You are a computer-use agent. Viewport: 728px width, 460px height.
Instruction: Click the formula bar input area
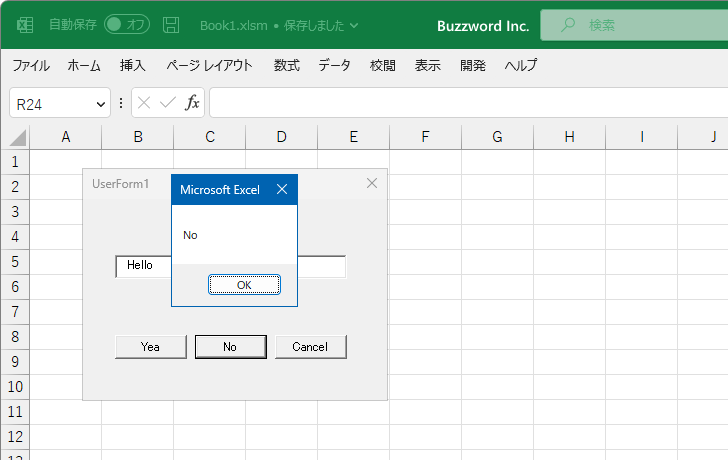point(469,103)
